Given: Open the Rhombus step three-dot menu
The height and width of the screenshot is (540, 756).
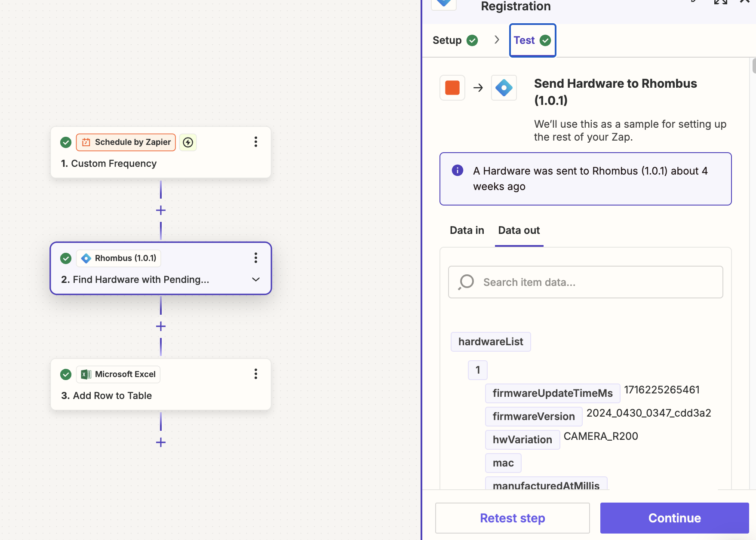Looking at the screenshot, I should tap(256, 258).
